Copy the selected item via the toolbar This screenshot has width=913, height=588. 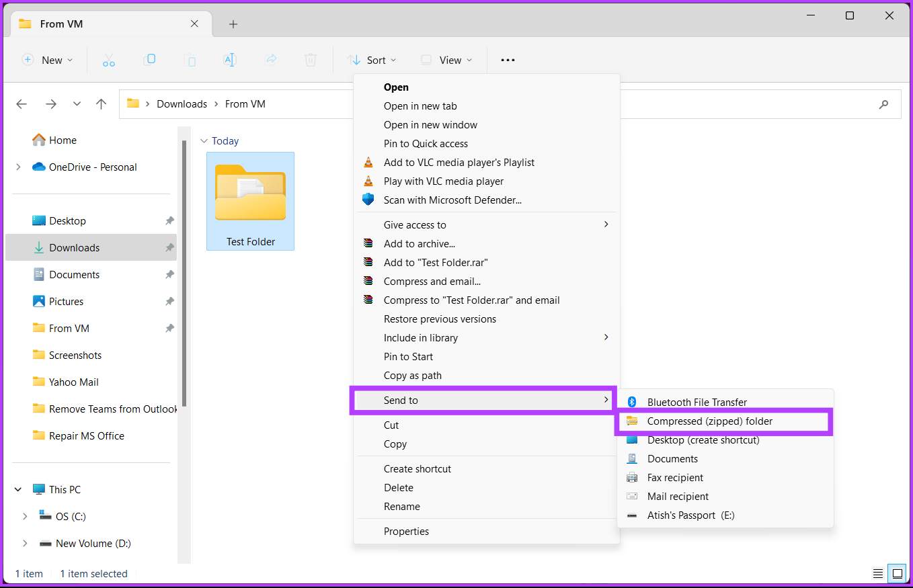149,60
